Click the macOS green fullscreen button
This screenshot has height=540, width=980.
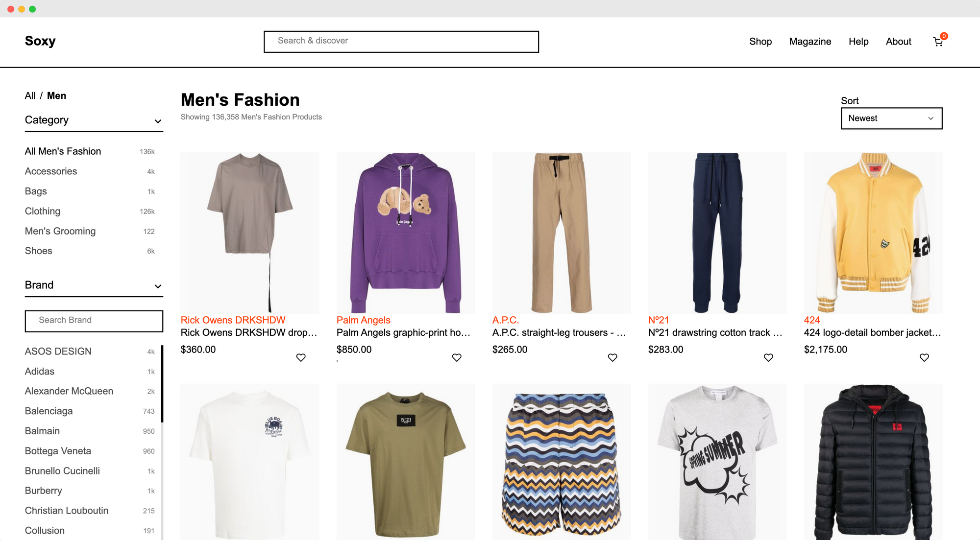pos(32,9)
